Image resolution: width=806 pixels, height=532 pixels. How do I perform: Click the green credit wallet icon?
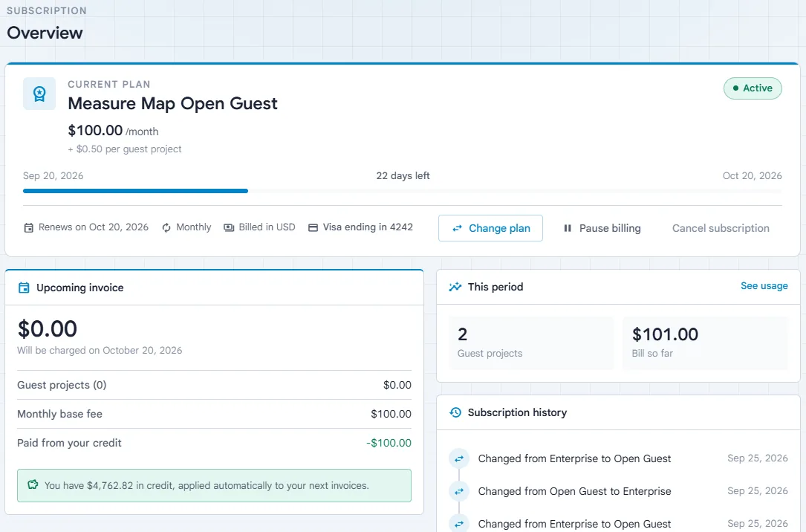coord(33,484)
